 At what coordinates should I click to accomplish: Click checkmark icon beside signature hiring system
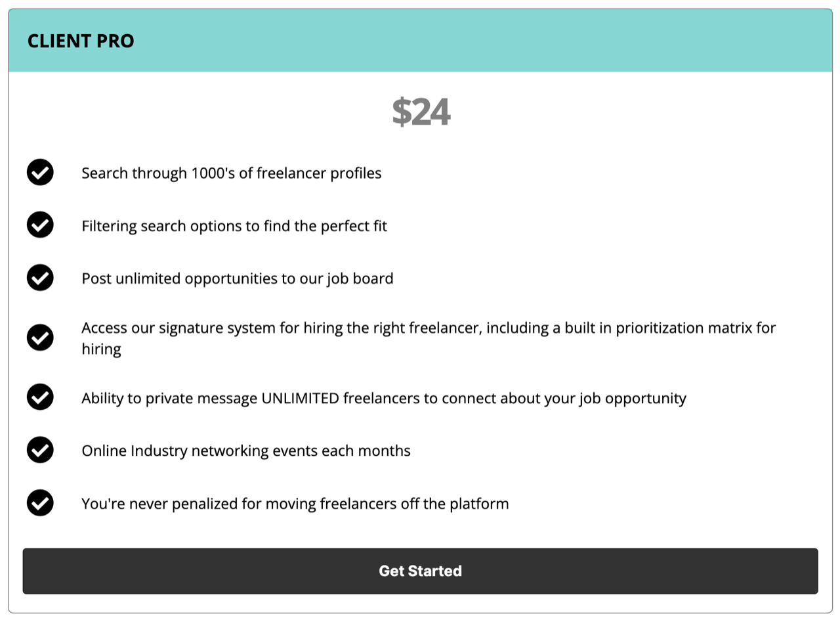pyautogui.click(x=40, y=338)
